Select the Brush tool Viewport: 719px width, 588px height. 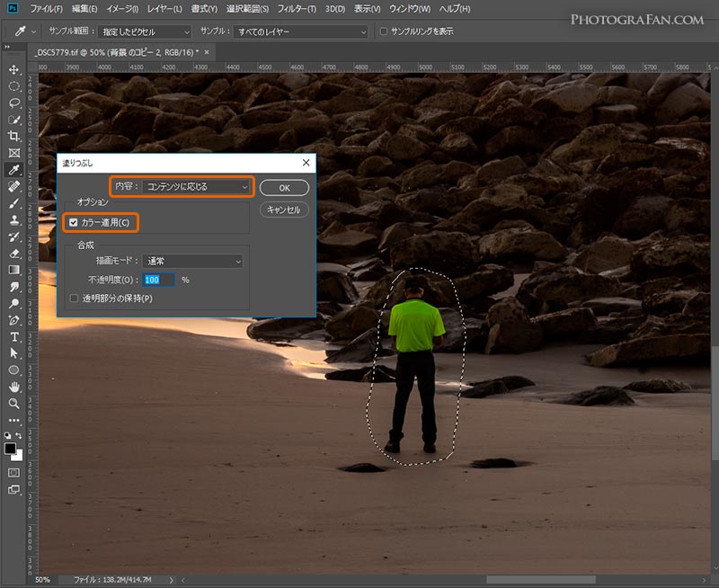[x=14, y=203]
